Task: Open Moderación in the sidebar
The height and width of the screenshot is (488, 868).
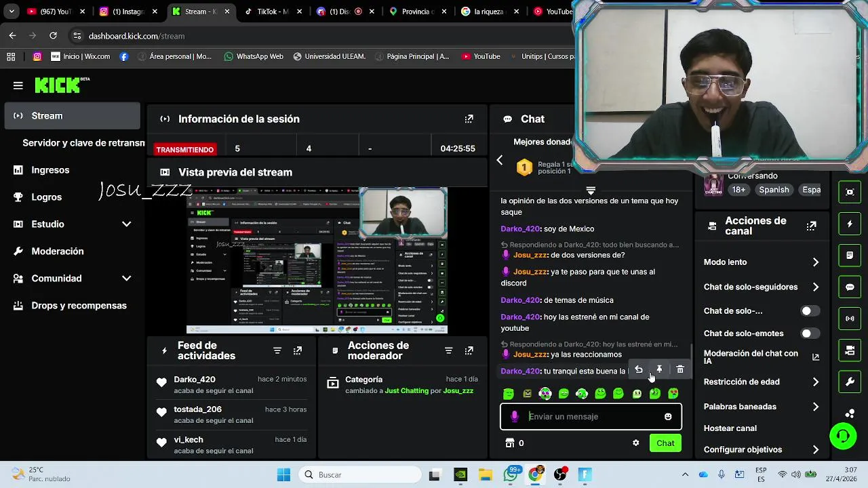Action: 72,251
